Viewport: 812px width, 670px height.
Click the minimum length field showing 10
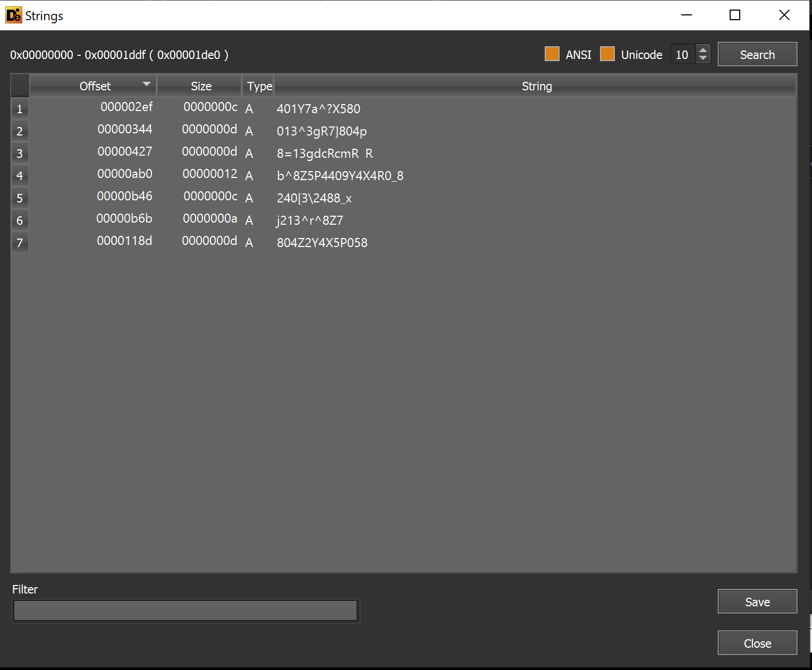(683, 54)
